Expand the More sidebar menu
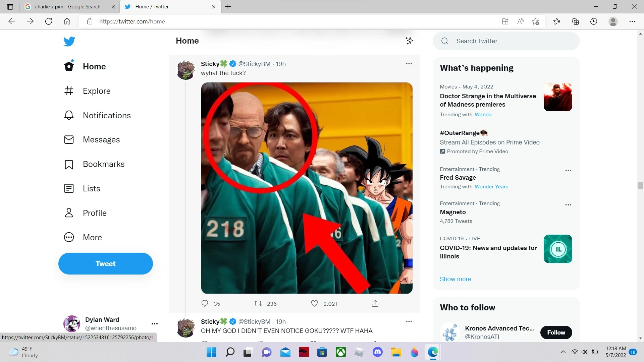Image resolution: width=644 pixels, height=362 pixels. [92, 237]
